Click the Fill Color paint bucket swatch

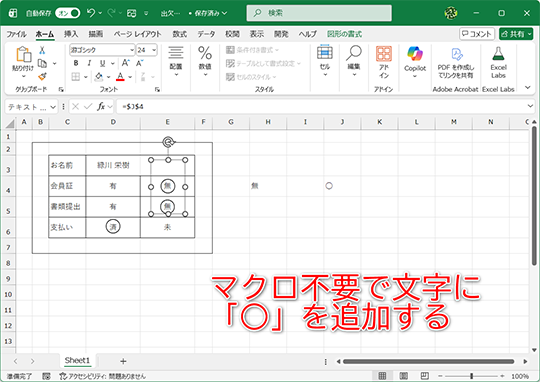pos(99,77)
